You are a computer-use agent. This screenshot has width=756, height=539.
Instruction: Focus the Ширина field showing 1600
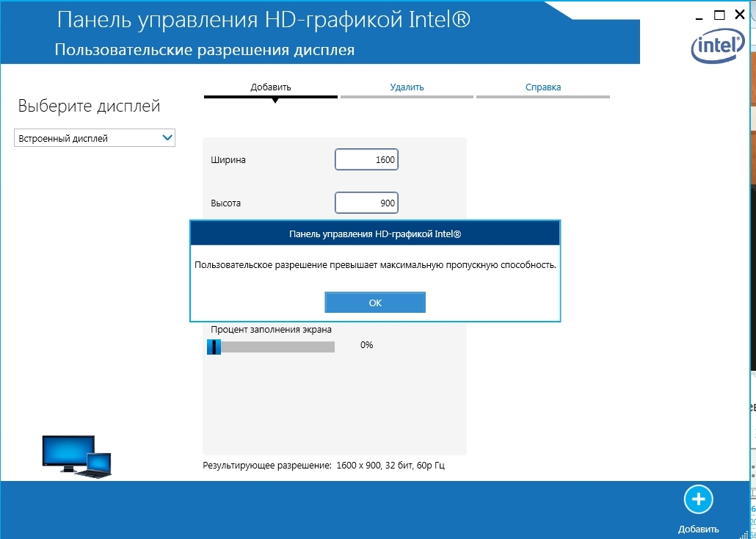[366, 160]
